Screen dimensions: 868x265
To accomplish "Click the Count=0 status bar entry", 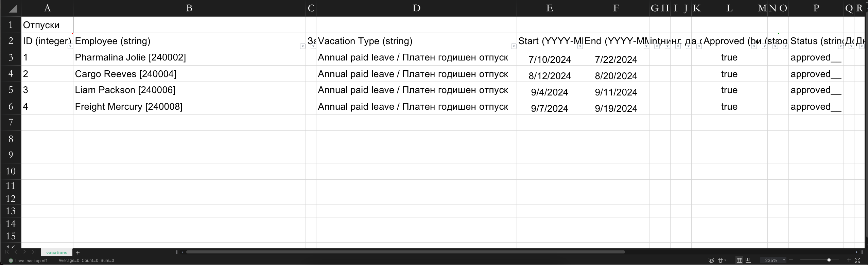I will point(90,261).
